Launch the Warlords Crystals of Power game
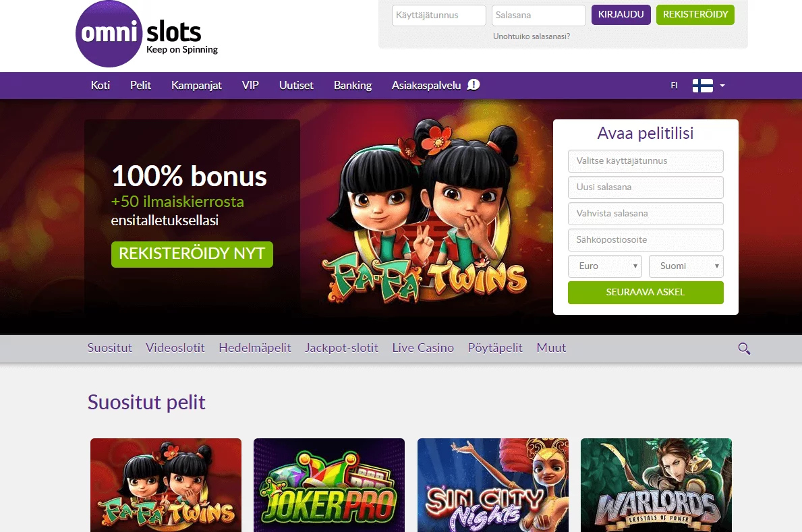The height and width of the screenshot is (532, 802). 656,485
